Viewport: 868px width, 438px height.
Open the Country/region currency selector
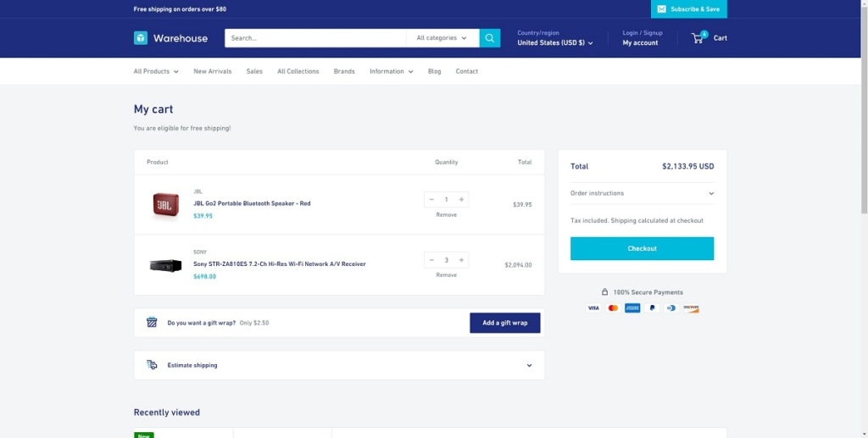(554, 42)
